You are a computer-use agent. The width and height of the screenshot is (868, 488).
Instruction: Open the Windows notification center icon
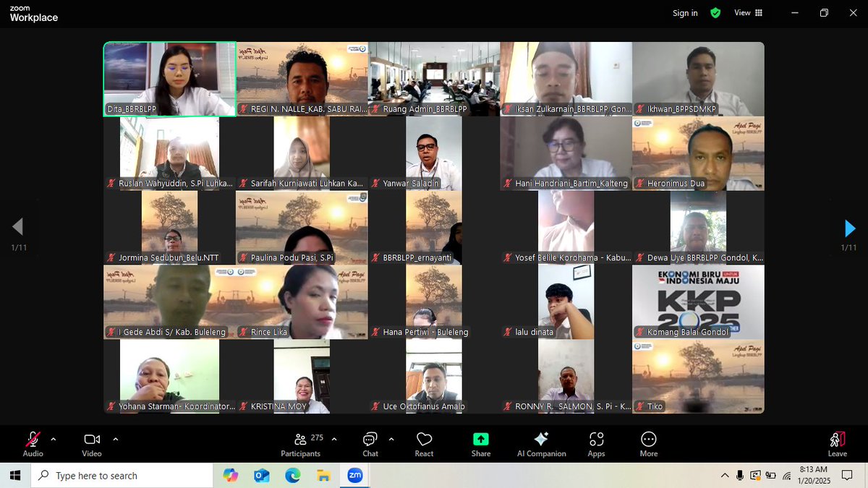coord(847,475)
